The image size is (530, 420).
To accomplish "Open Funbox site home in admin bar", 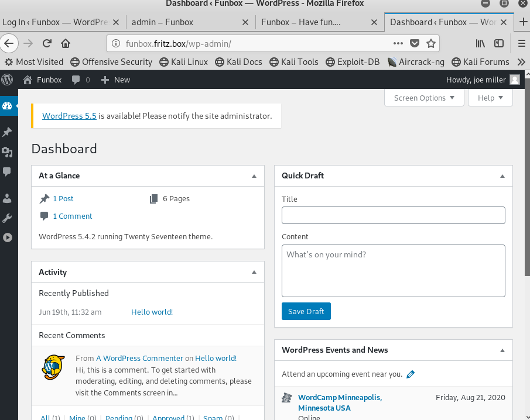I will tap(43, 80).
